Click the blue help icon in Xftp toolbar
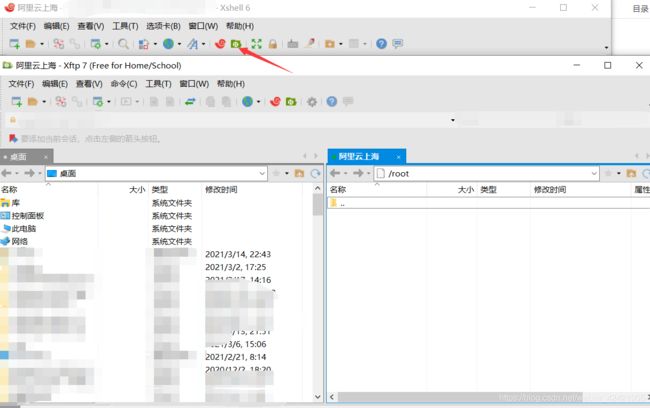This screenshot has width=650, height=408. pyautogui.click(x=332, y=101)
